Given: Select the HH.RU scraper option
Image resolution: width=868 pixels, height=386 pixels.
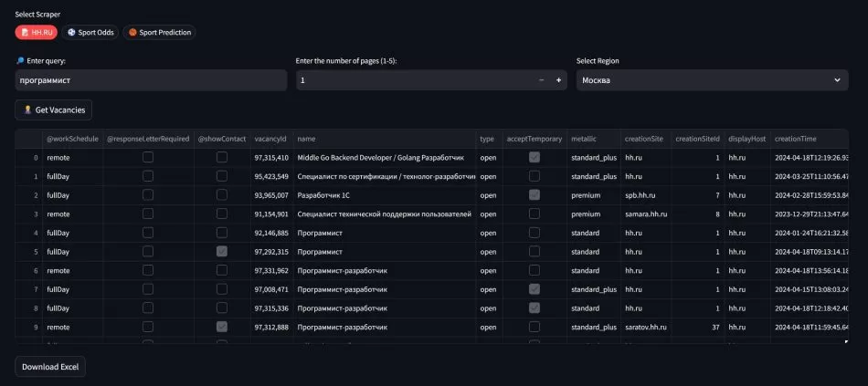Looking at the screenshot, I should pos(36,32).
